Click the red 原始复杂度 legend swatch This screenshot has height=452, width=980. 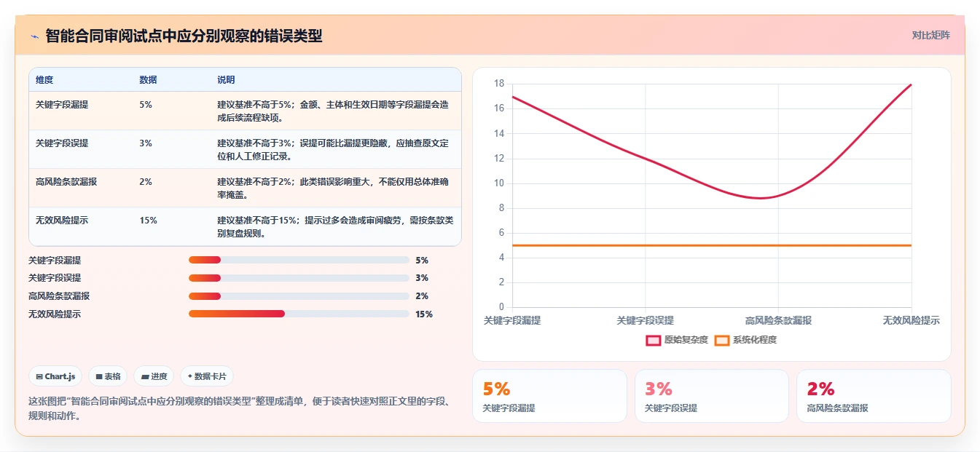pos(653,340)
